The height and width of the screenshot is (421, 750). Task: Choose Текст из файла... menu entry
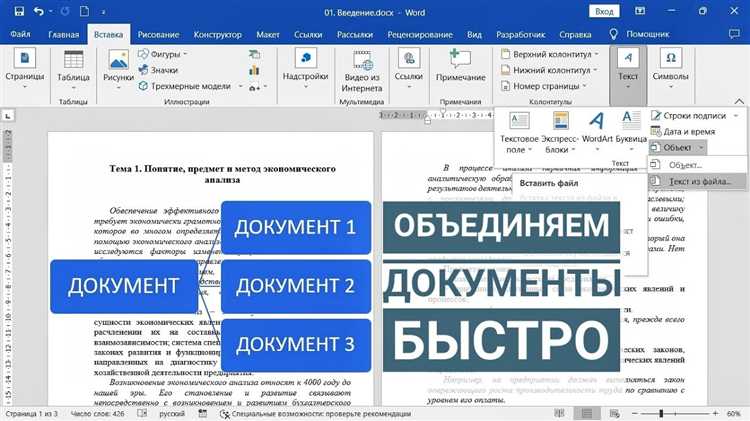tap(697, 181)
